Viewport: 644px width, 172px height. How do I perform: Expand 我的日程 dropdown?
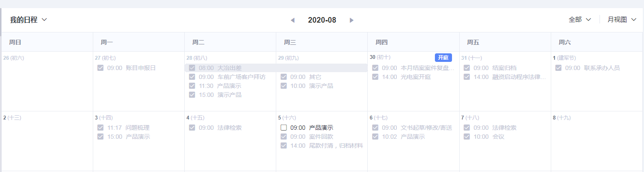[29, 20]
